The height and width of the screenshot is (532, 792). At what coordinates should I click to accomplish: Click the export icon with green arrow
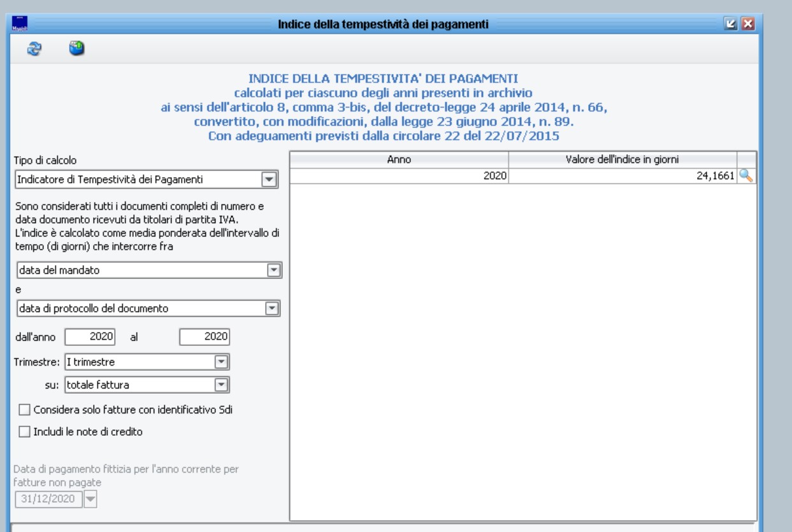76,49
